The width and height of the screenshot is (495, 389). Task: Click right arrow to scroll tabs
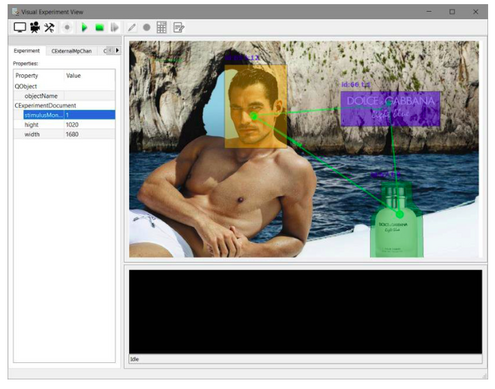tap(117, 51)
